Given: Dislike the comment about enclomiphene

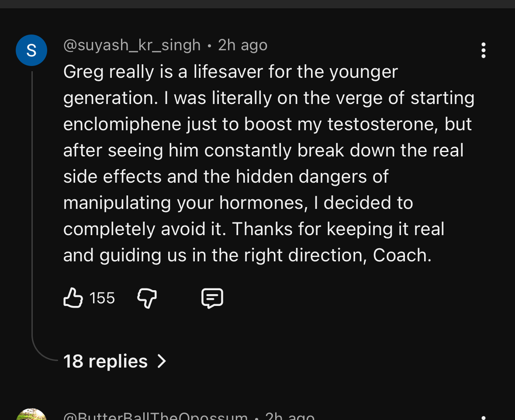Looking at the screenshot, I should pos(147,298).
